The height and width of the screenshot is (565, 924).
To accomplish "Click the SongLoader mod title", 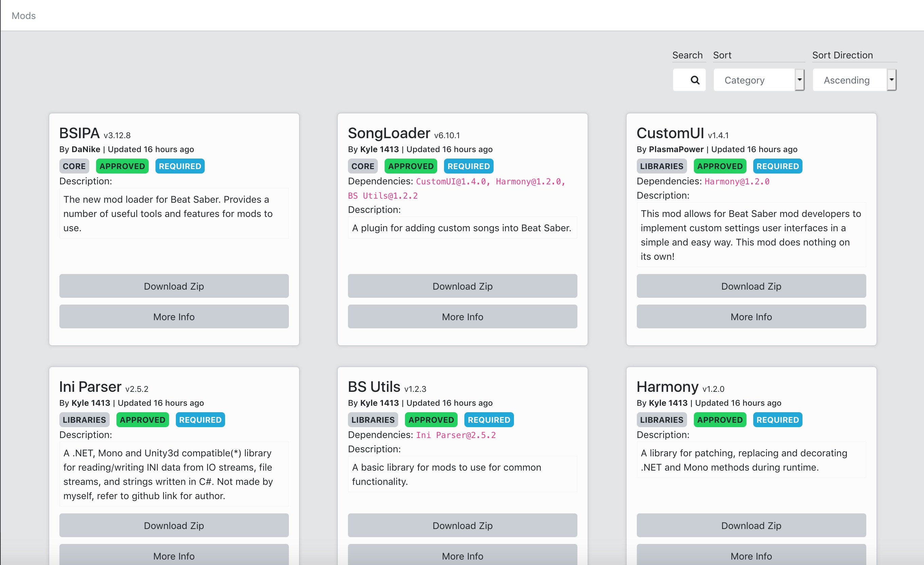I will 389,133.
